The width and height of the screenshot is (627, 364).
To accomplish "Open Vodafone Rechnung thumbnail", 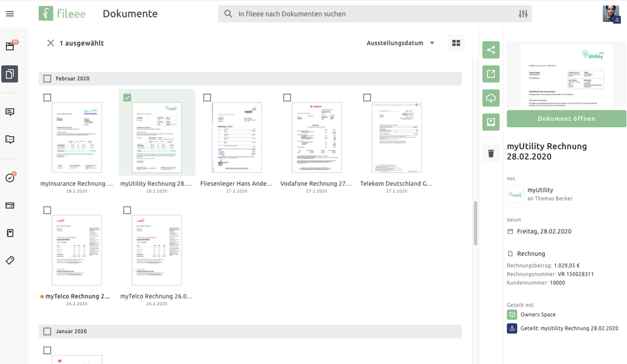I will [x=317, y=138].
